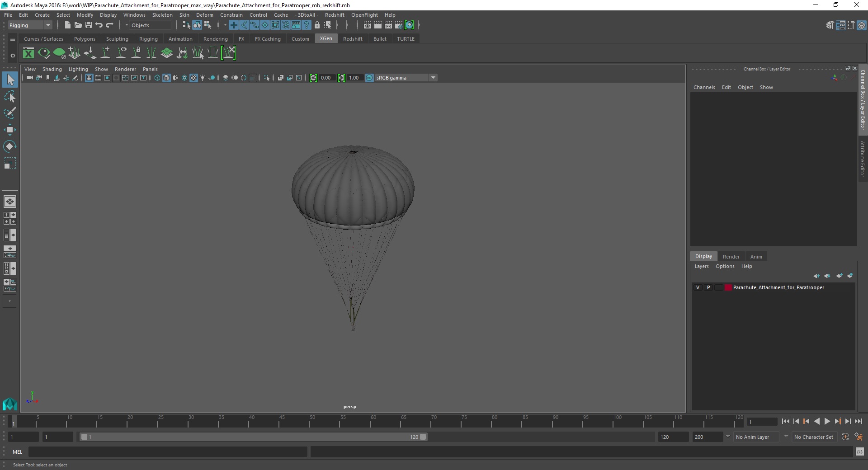Toggle layer visibility V box
Viewport: 868px width, 470px height.
[x=698, y=287]
